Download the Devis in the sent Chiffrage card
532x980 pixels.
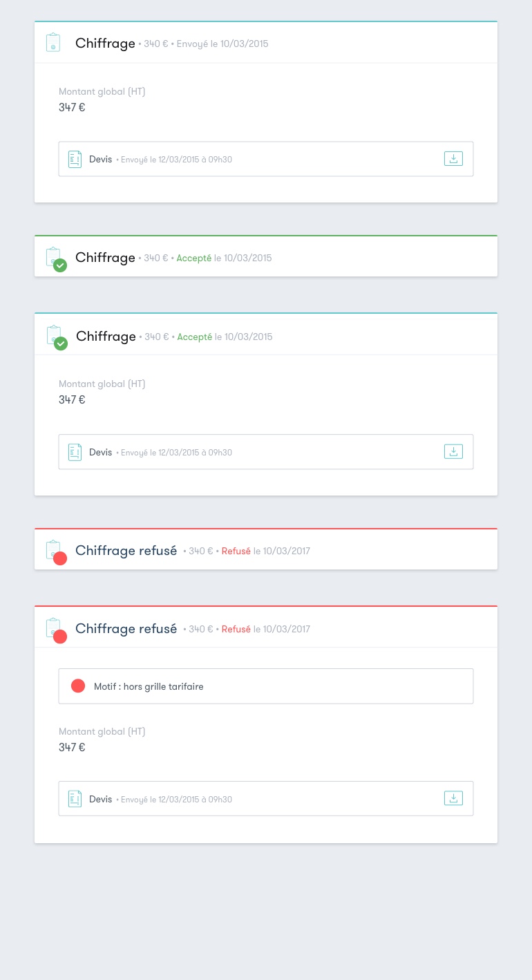point(453,159)
